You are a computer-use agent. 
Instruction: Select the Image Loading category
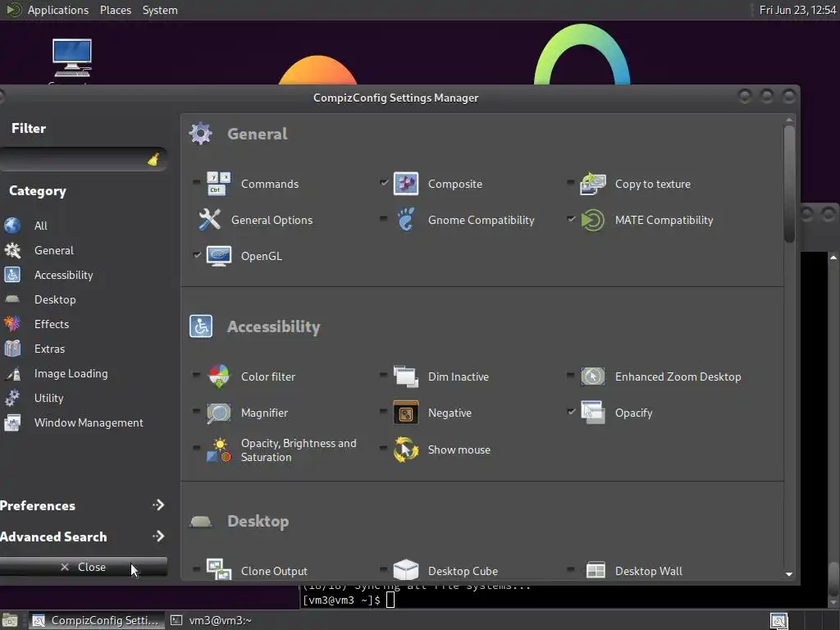click(x=71, y=373)
